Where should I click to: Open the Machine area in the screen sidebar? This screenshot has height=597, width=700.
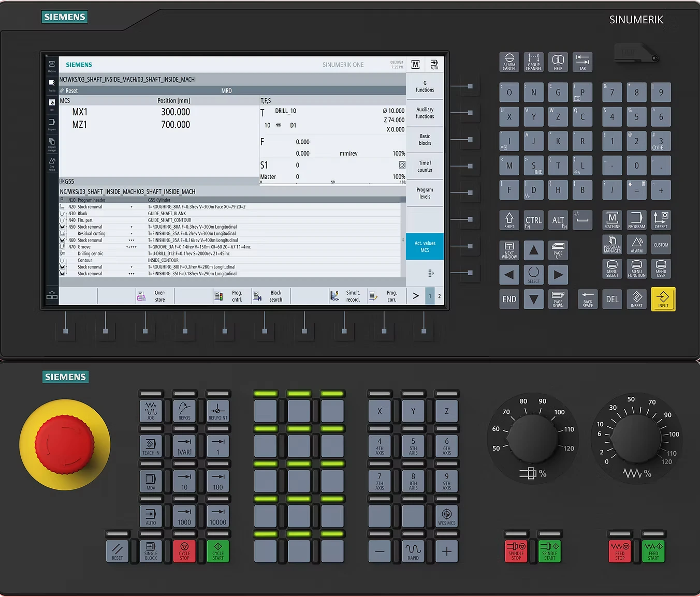(52, 66)
